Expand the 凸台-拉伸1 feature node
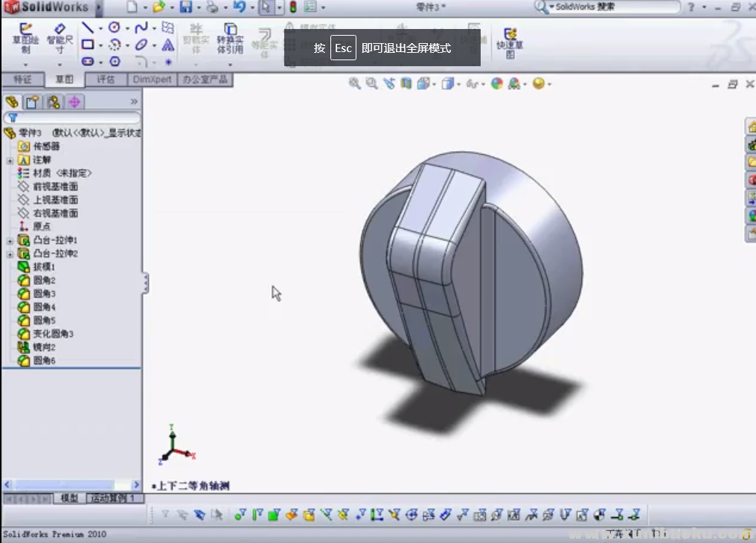 [10, 240]
